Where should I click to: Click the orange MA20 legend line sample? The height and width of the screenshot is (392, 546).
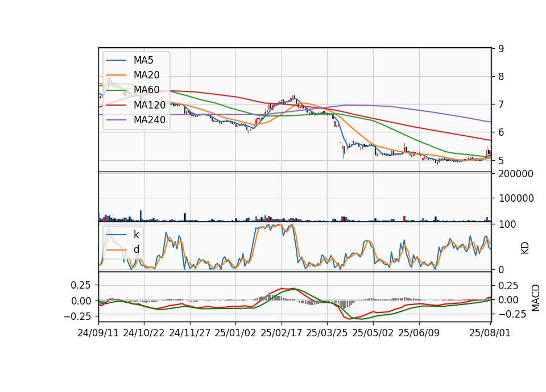(117, 76)
